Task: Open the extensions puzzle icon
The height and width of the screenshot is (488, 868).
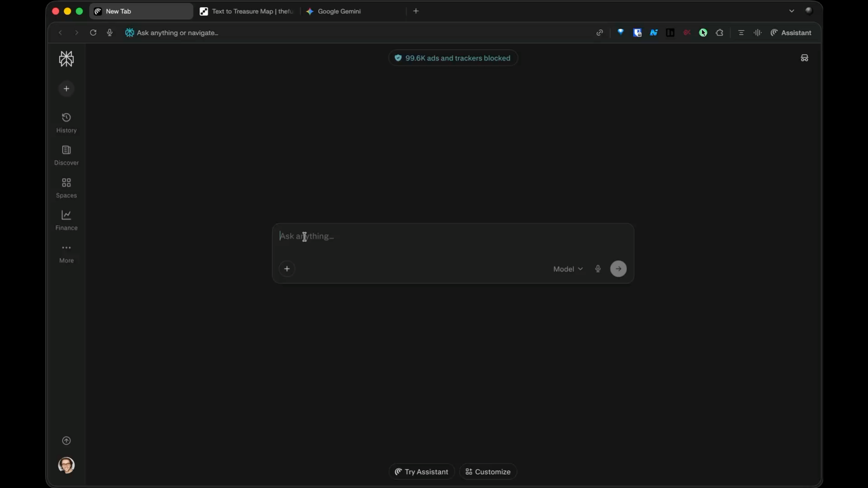Action: click(720, 33)
